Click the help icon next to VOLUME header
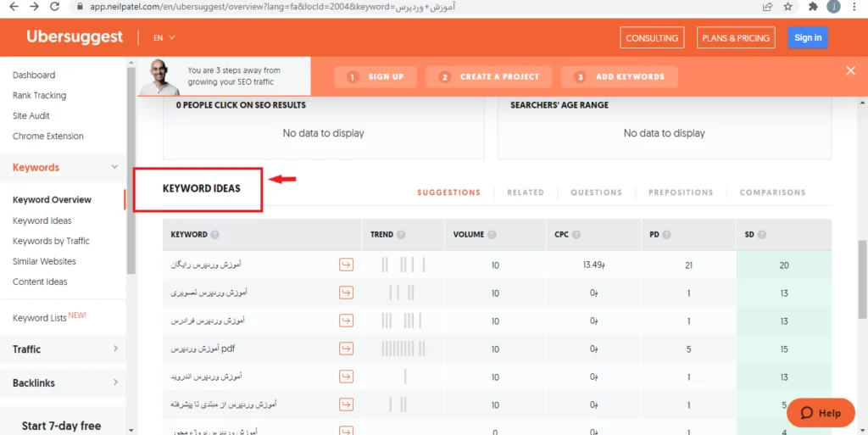The width and height of the screenshot is (868, 435). (492, 235)
